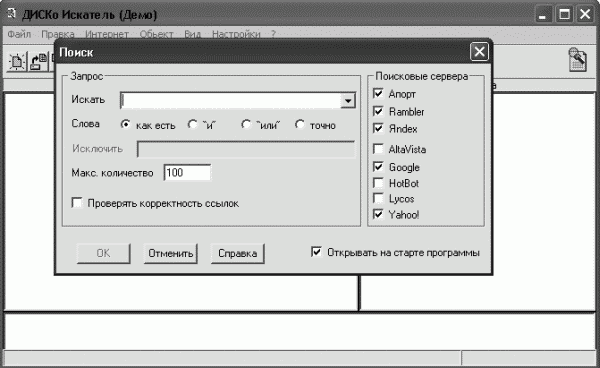Expand the Искать query dropdown arrow
The width and height of the screenshot is (600, 368).
(348, 101)
